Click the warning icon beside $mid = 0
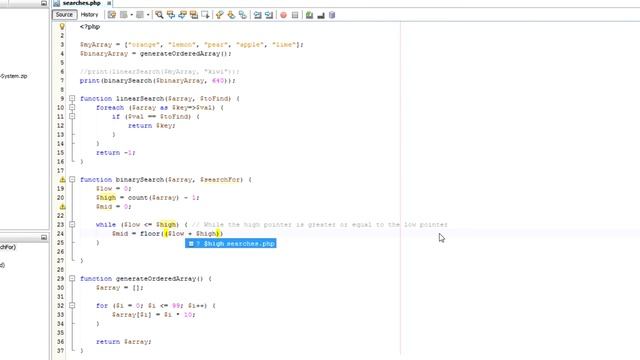 62,207
